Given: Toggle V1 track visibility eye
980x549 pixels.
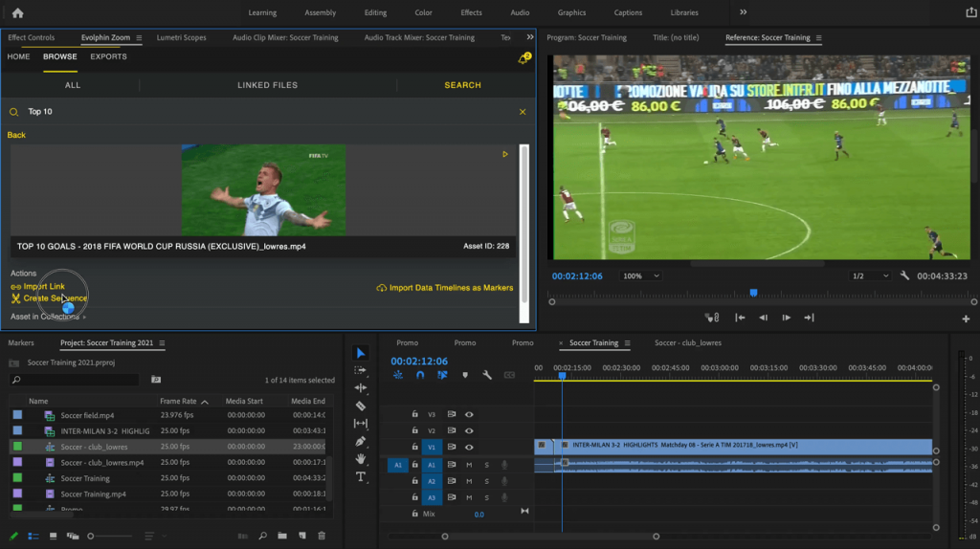Looking at the screenshot, I should (x=469, y=448).
